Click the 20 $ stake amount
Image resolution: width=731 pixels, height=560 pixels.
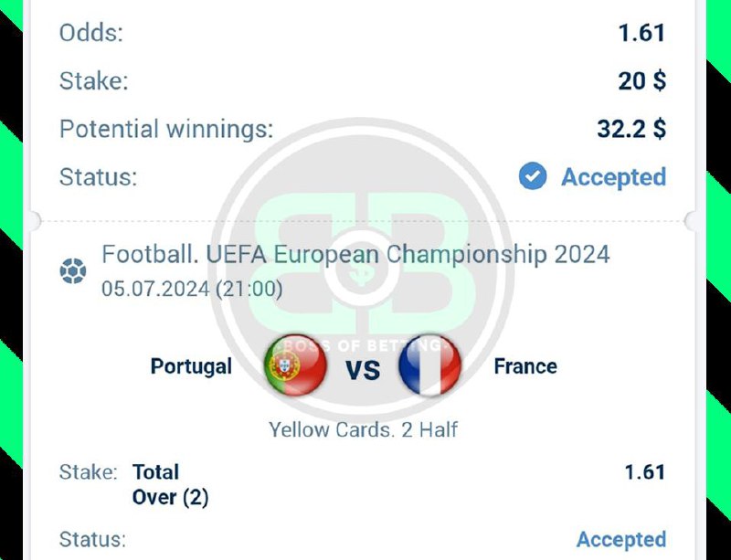tap(641, 81)
